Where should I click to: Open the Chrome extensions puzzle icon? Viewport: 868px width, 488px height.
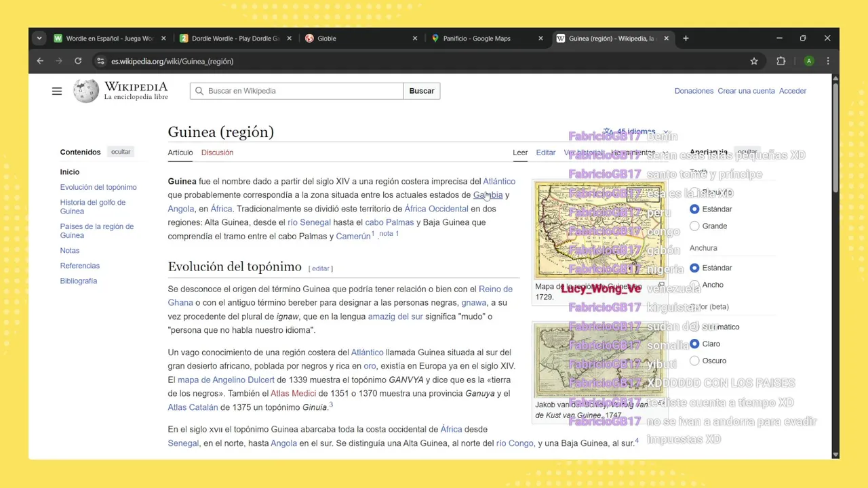click(x=781, y=61)
